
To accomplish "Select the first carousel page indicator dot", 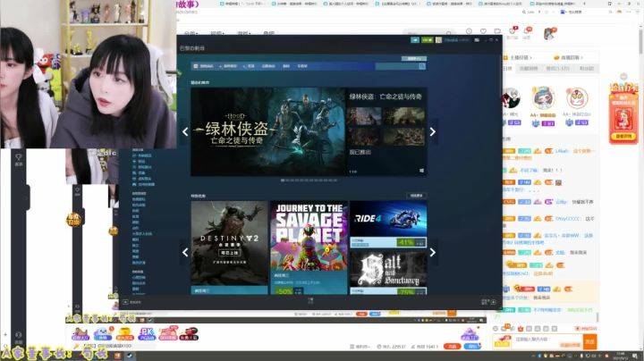I will pyautogui.click(x=283, y=180).
